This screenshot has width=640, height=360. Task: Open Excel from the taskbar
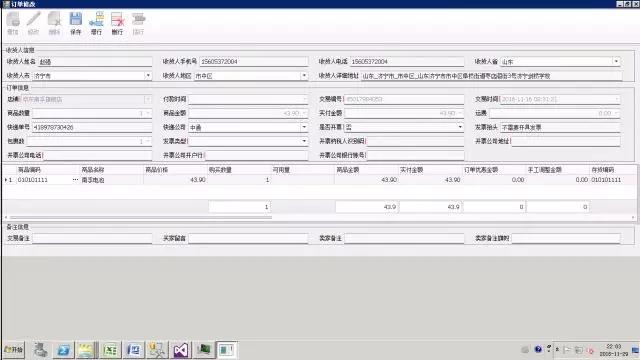pos(110,350)
